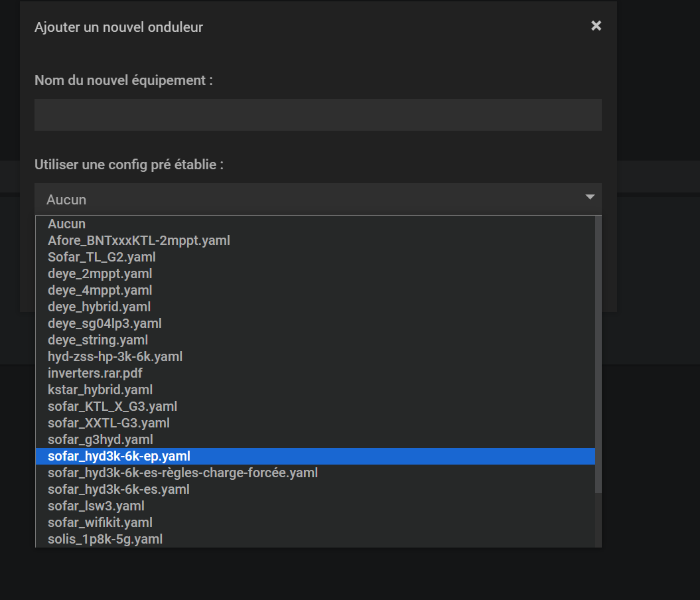Select deye_hybrid.yaml config
Image resolution: width=700 pixels, height=600 pixels.
(99, 307)
